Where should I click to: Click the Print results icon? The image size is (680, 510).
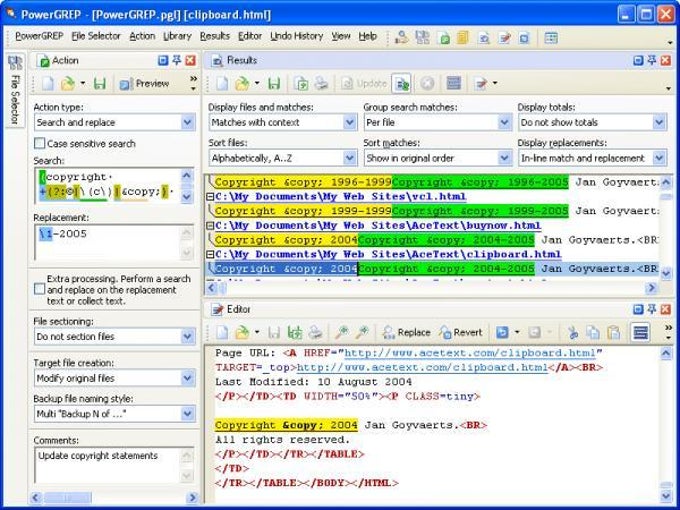coord(321,83)
